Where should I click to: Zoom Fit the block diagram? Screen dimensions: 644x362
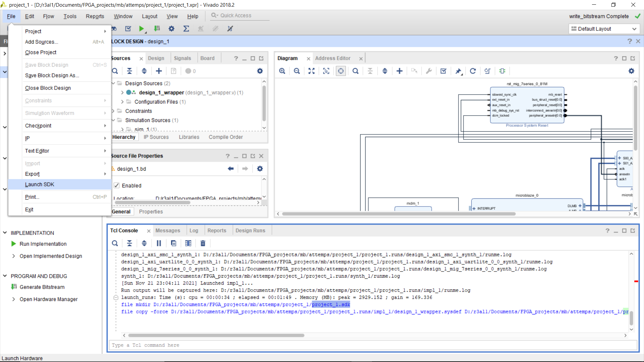click(311, 71)
